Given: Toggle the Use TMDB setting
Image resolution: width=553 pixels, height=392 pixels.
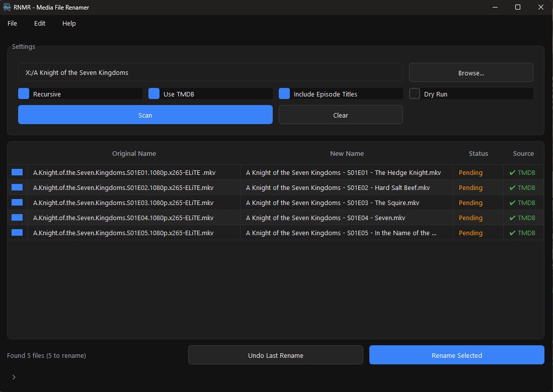Looking at the screenshot, I should tap(153, 93).
